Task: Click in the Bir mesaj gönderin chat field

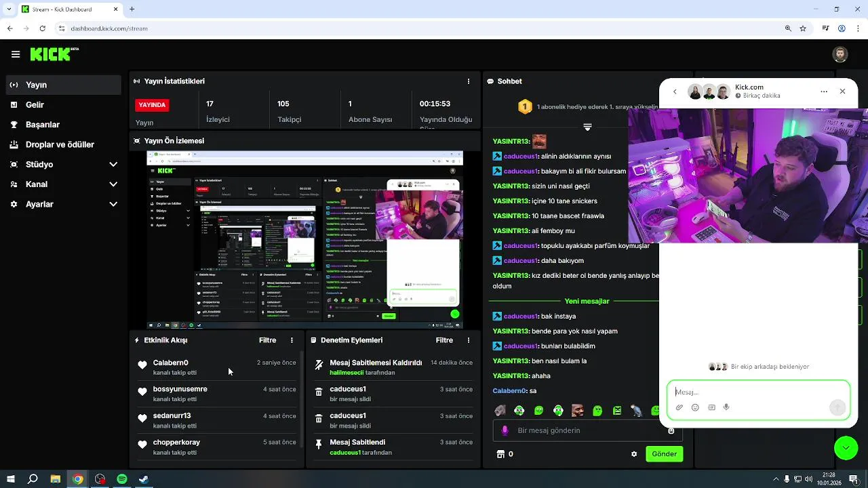Action: click(x=587, y=430)
